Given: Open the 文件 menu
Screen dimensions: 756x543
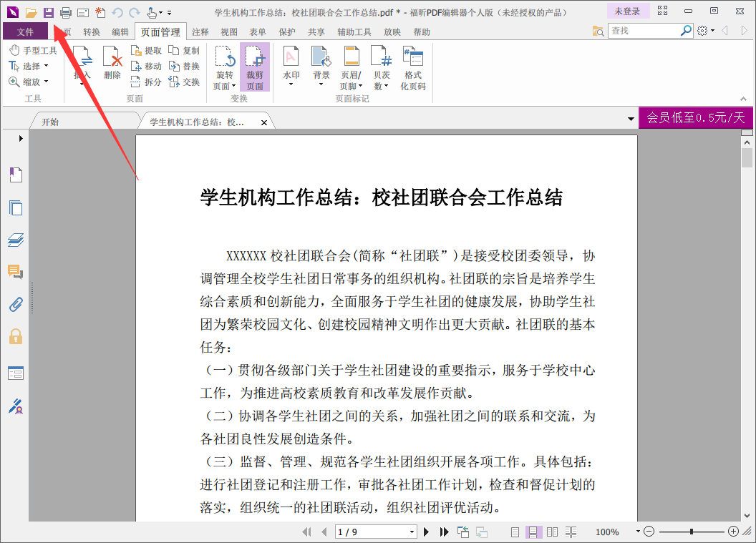Looking at the screenshot, I should (25, 31).
